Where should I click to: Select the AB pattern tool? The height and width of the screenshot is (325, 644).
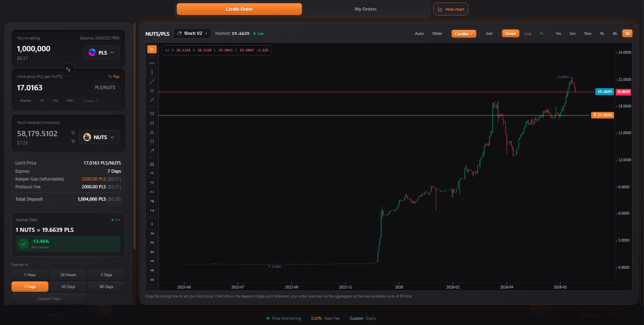click(x=152, y=270)
